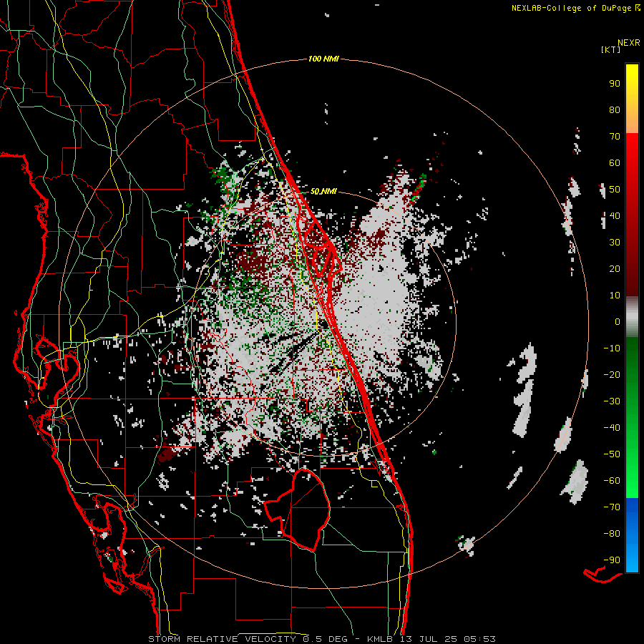Viewport: 644px width, 644px height.
Task: Click the 50 NMI range ring label
Action: click(x=323, y=191)
